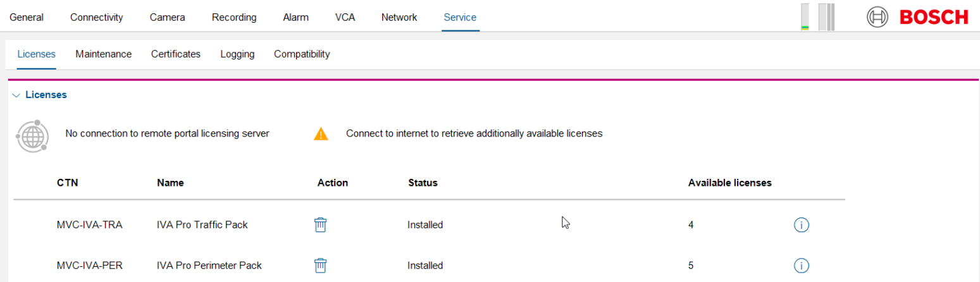Switch to the Certificates tab

point(175,54)
